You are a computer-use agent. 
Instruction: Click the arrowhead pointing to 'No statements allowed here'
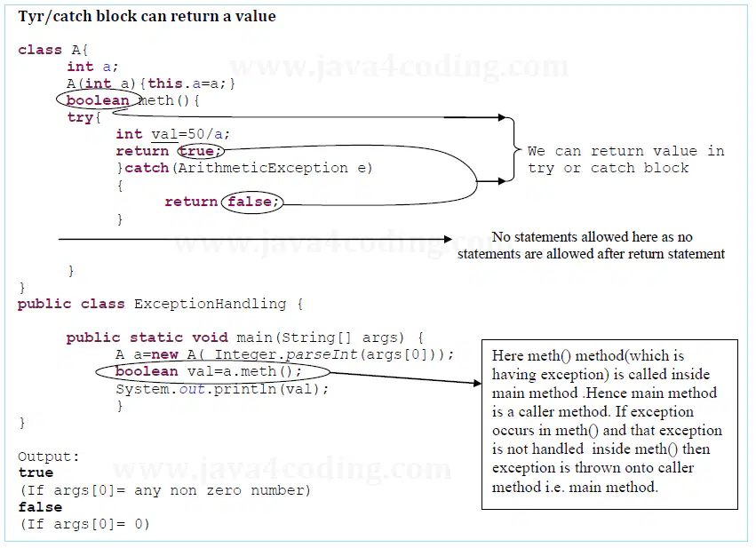(448, 239)
